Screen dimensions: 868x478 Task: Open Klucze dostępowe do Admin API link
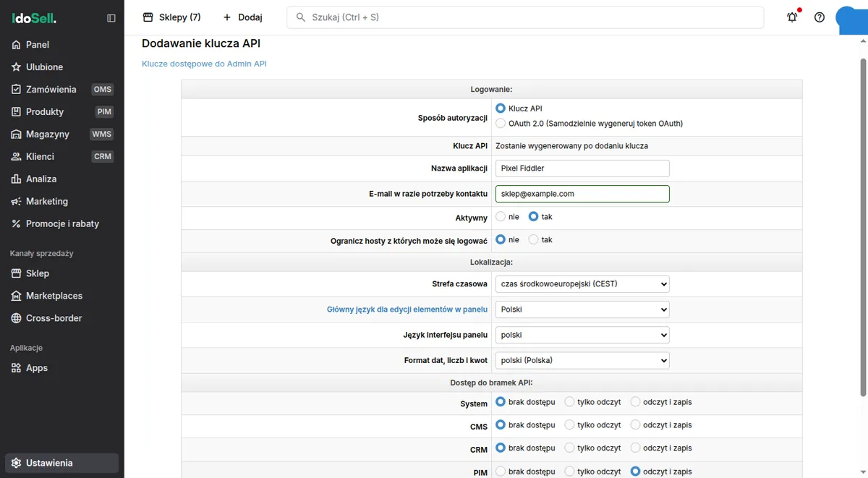click(204, 64)
